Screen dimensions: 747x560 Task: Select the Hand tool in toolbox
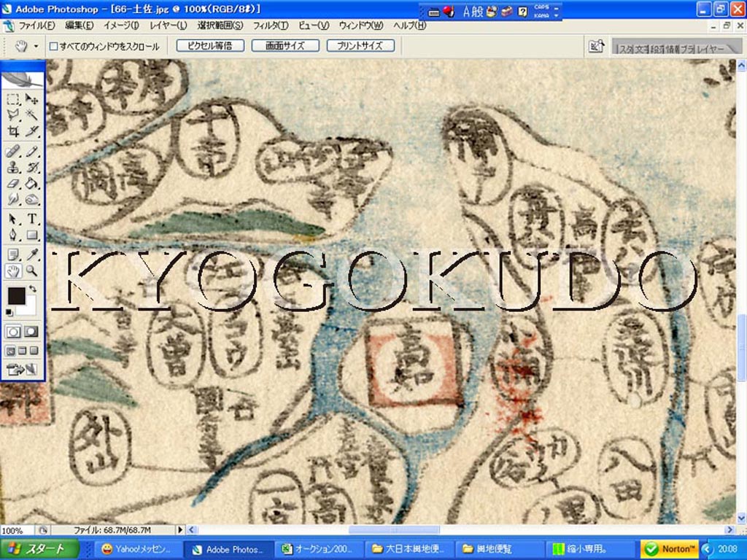(x=13, y=271)
